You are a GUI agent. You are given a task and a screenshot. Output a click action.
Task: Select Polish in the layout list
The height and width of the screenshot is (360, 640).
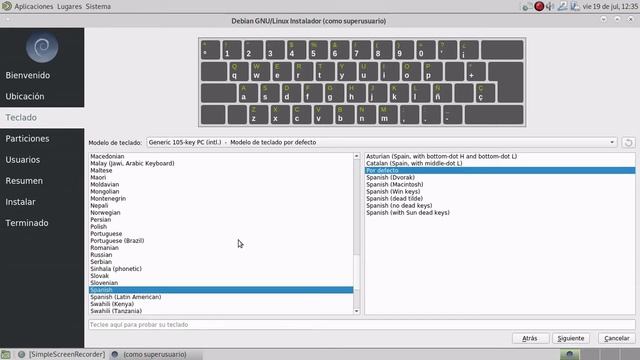click(x=221, y=227)
